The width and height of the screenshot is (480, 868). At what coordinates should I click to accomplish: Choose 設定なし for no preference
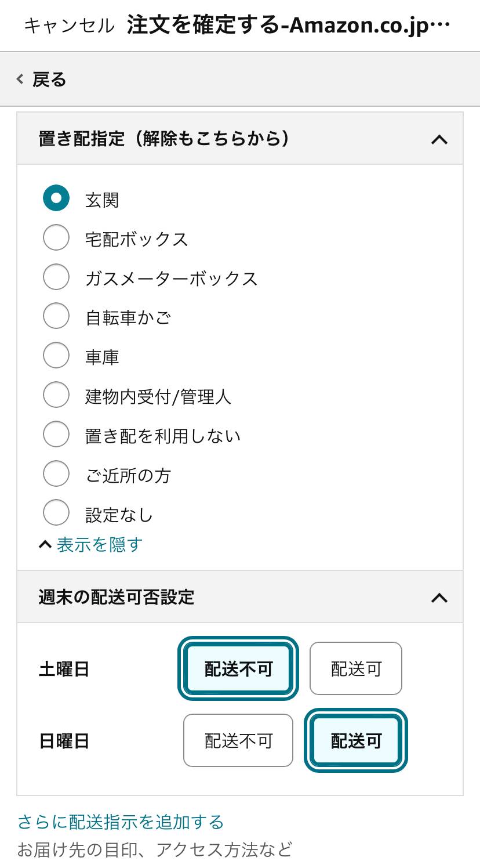pos(56,512)
